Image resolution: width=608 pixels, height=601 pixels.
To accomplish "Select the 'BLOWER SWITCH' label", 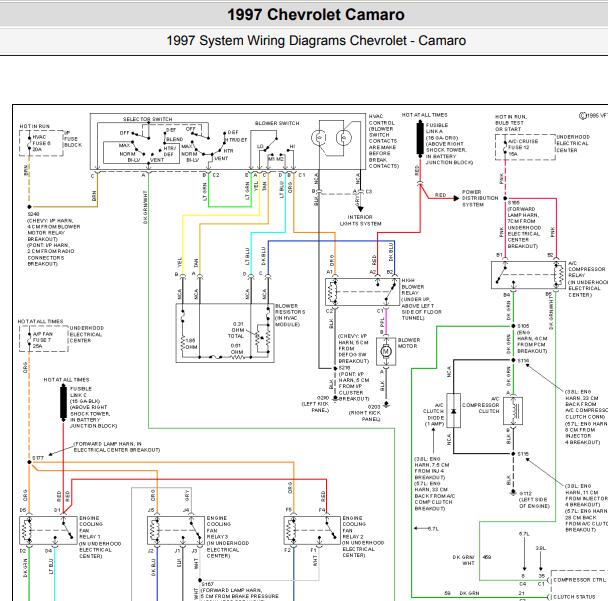I will click(277, 123).
